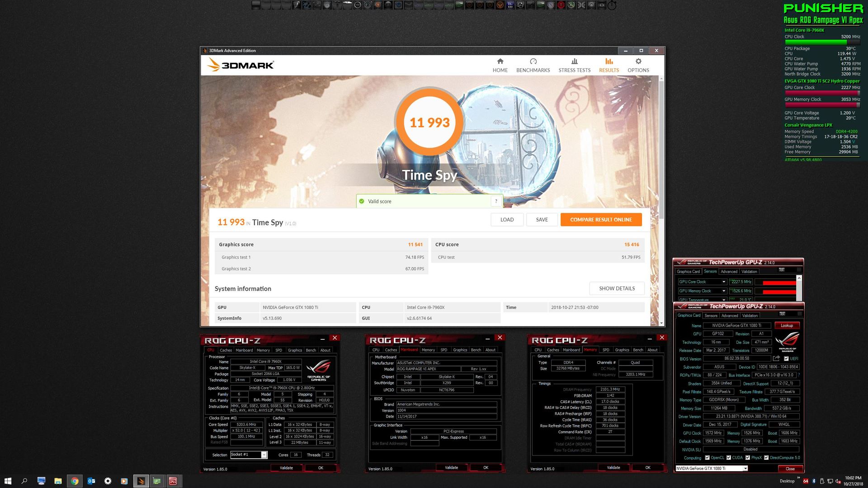This screenshot has height=488, width=868.
Task: Toggle the CUDA checkbox
Action: click(729, 458)
